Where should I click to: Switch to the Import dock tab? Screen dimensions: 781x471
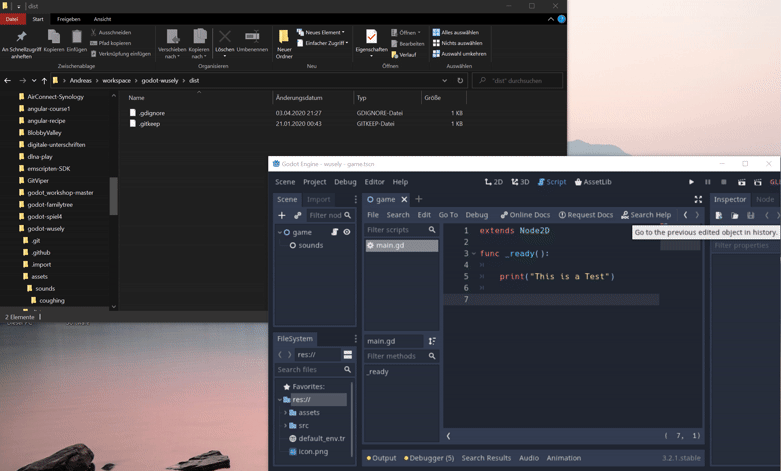318,199
